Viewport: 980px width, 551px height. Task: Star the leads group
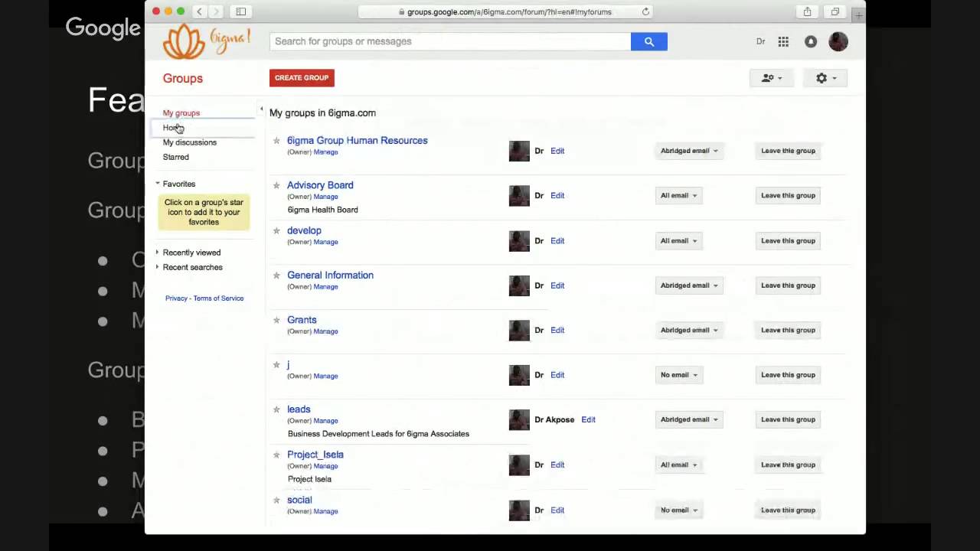click(276, 409)
